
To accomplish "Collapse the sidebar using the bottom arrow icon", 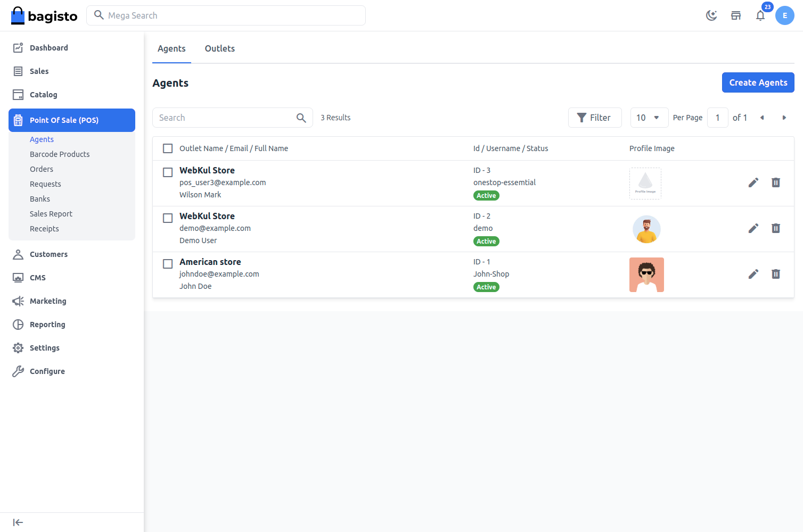I will pos(18,522).
